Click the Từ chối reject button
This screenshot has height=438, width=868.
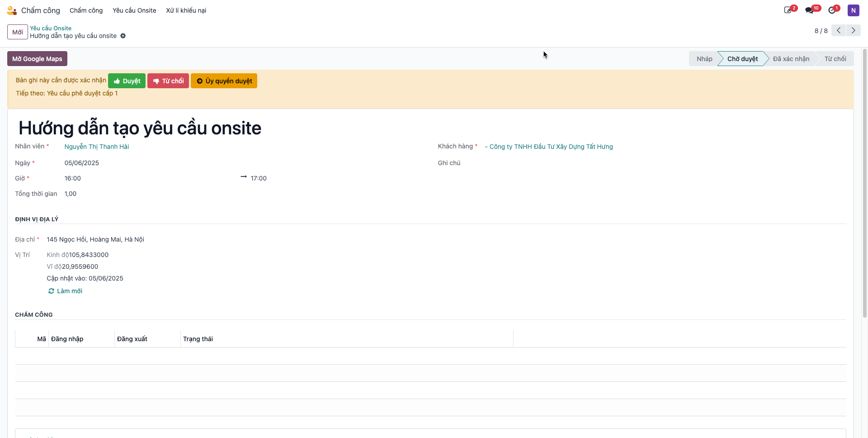[x=168, y=81]
